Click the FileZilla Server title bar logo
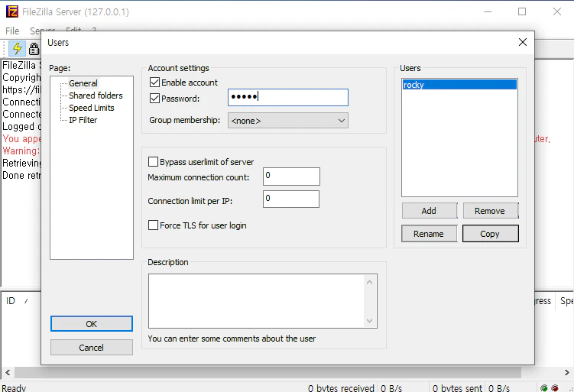The height and width of the screenshot is (392, 574). (11, 11)
